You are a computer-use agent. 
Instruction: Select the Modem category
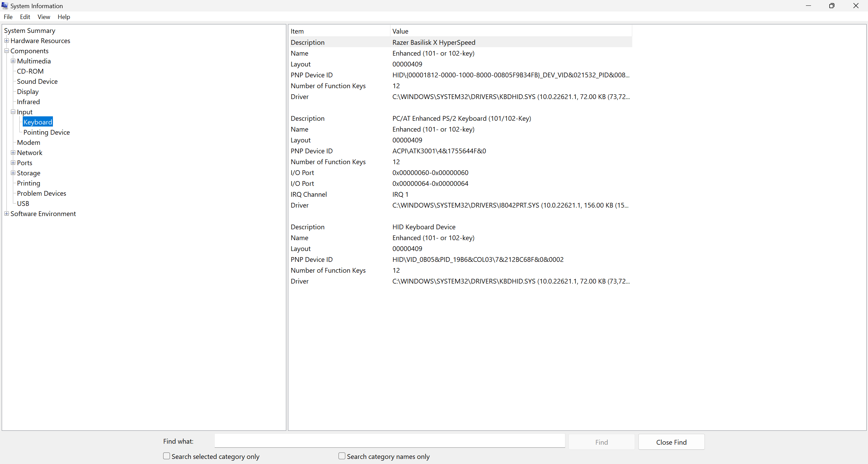pos(28,142)
